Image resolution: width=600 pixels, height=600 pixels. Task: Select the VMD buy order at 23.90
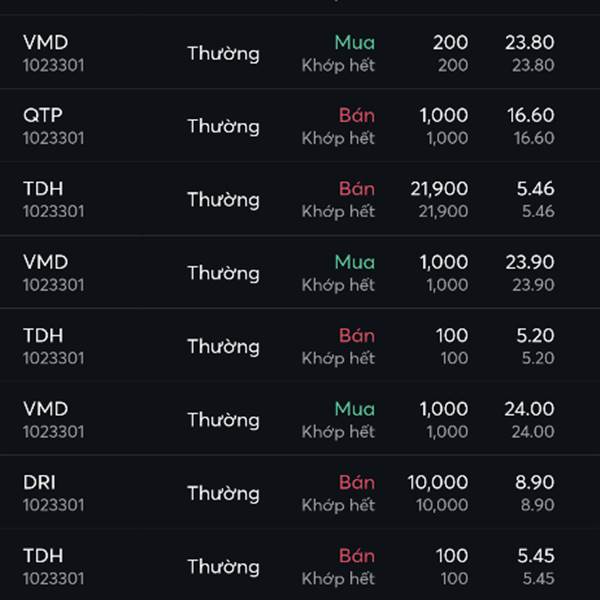[x=300, y=273]
